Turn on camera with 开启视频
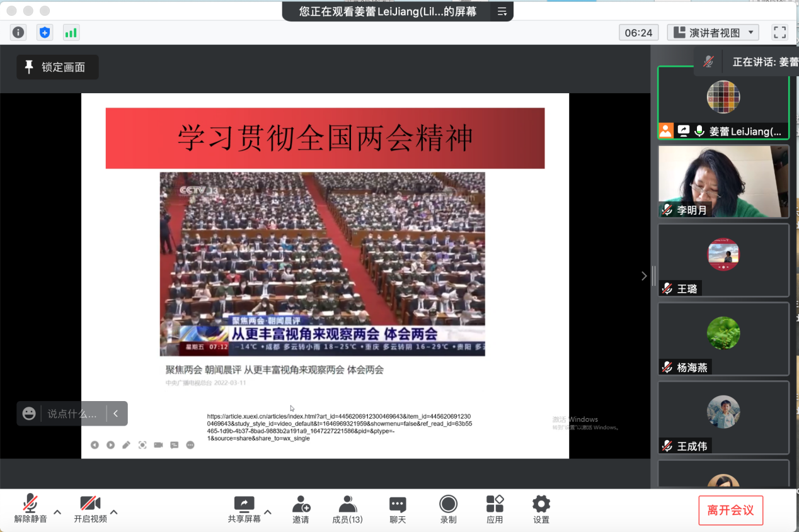This screenshot has height=532, width=799. [x=90, y=509]
